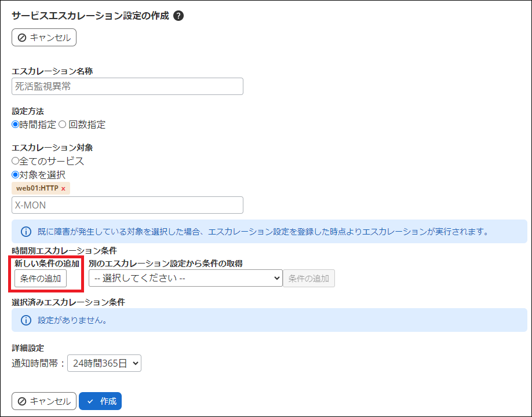
Task: Click the エスカレーション名称 input field
Action: [x=127, y=86]
